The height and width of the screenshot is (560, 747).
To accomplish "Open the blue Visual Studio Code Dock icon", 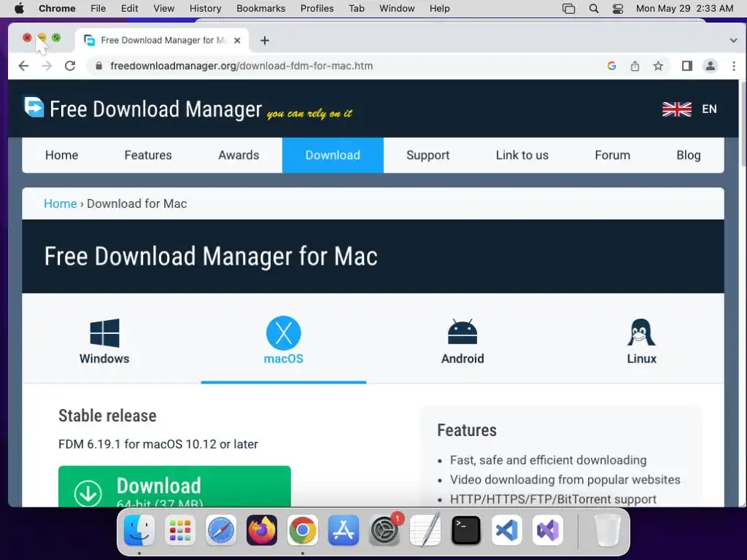I will (507, 530).
